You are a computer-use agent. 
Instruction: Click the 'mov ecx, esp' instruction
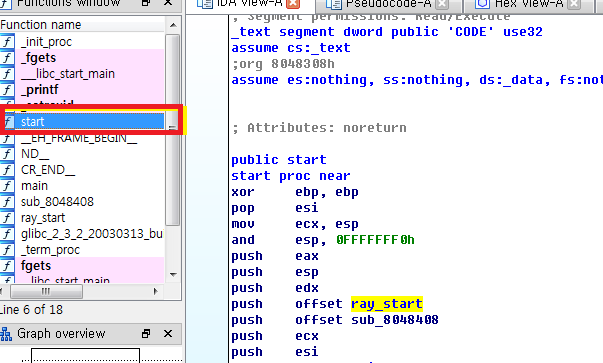click(x=295, y=224)
